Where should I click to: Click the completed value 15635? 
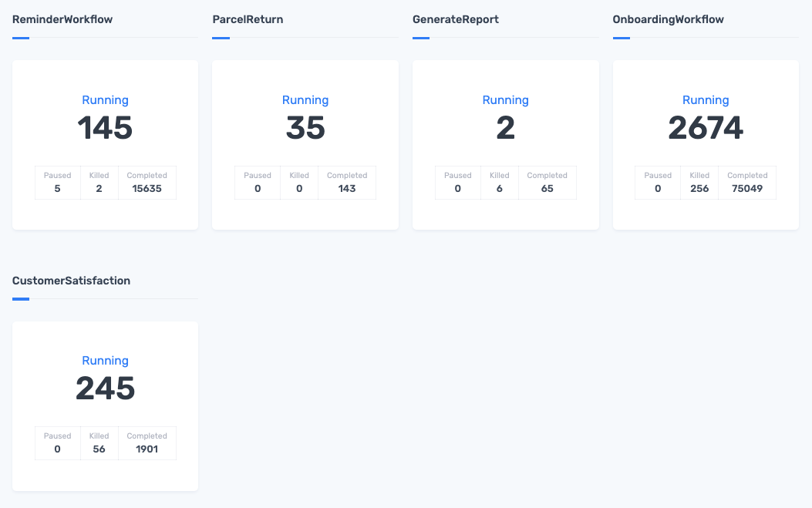click(147, 189)
